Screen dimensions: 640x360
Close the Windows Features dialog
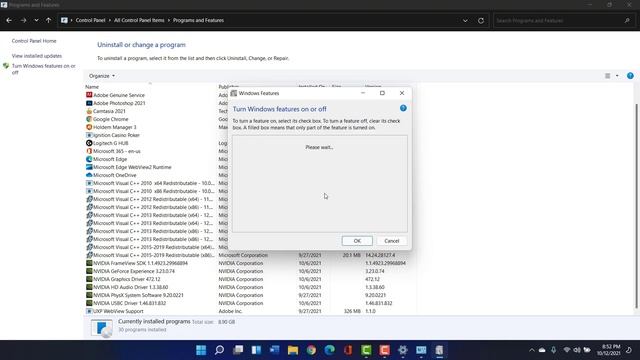pyautogui.click(x=402, y=93)
